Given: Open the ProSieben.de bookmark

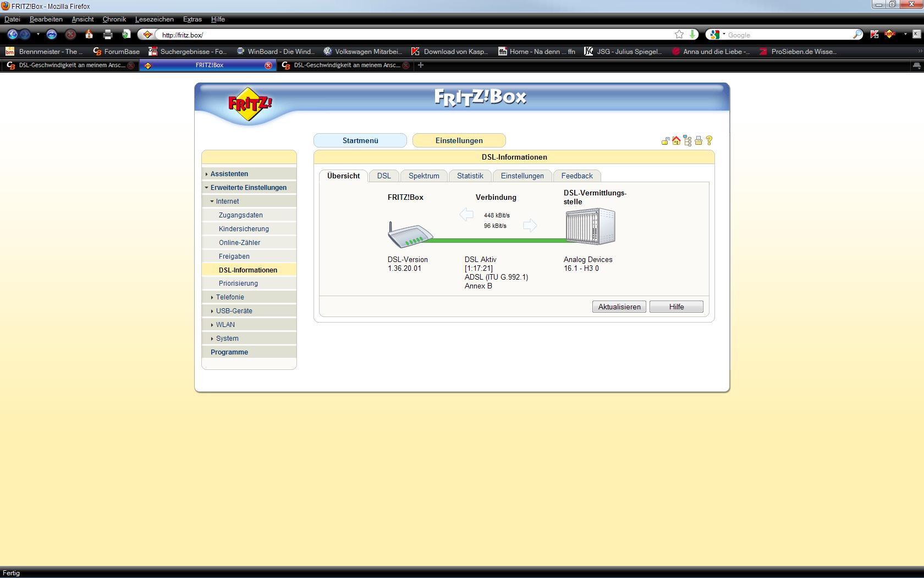Looking at the screenshot, I should [798, 52].
